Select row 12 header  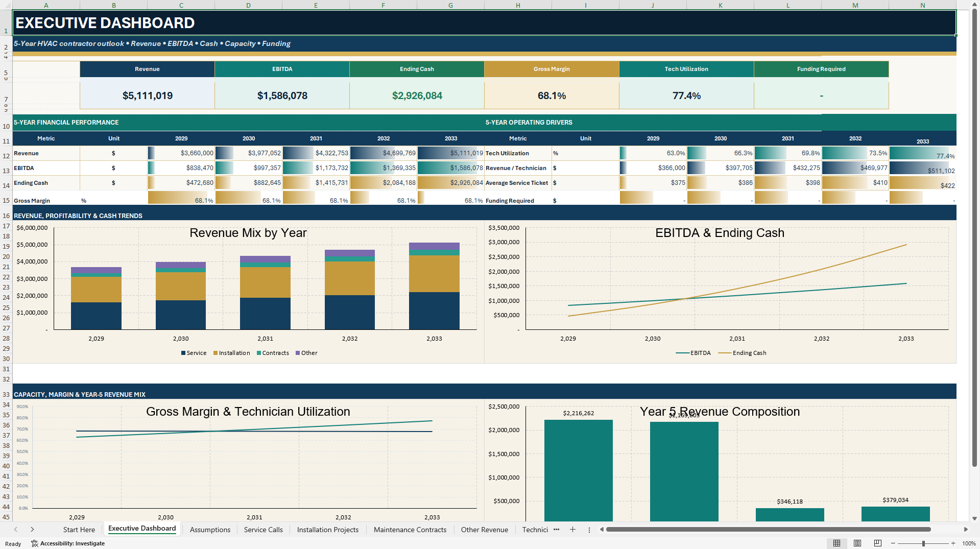tap(6, 155)
